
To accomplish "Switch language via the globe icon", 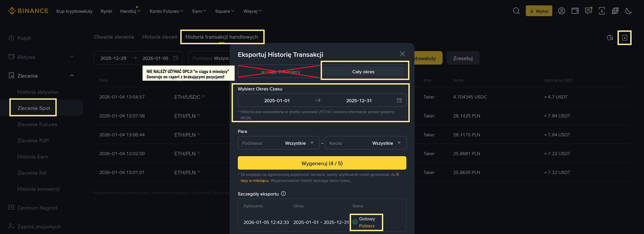I will coord(615,11).
